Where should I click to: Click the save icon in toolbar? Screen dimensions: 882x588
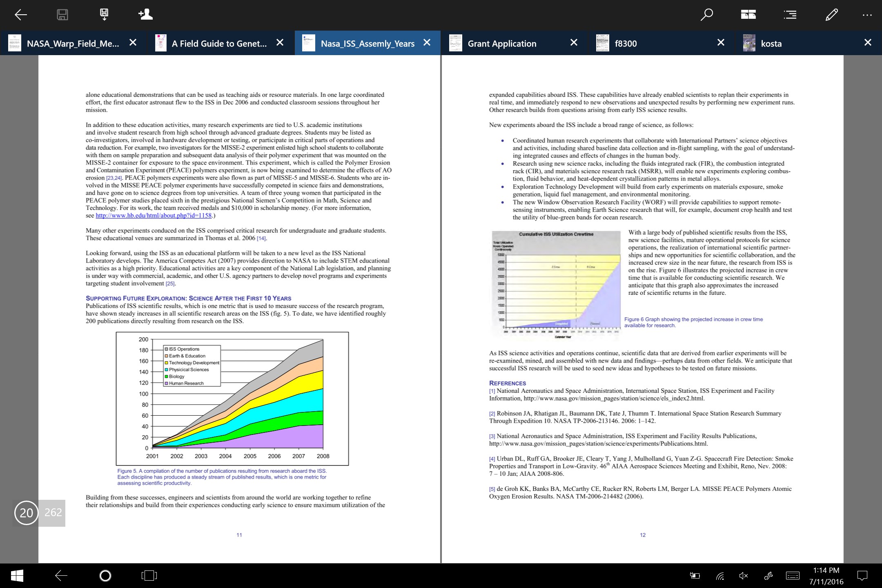coord(62,14)
